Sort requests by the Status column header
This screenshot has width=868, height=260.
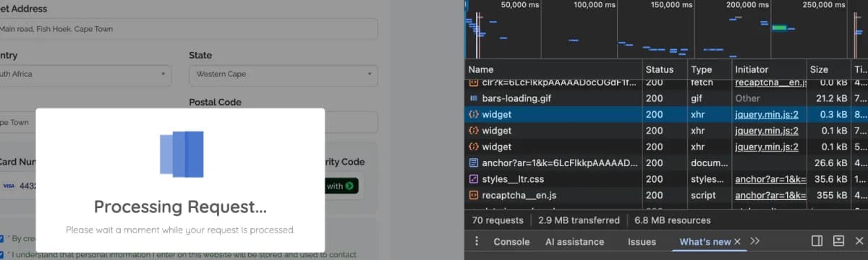coord(664,69)
